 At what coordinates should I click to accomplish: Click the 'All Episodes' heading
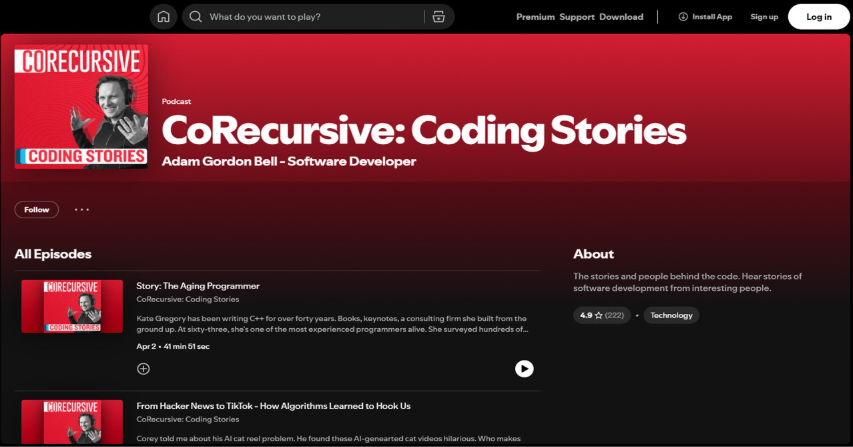[x=53, y=254]
